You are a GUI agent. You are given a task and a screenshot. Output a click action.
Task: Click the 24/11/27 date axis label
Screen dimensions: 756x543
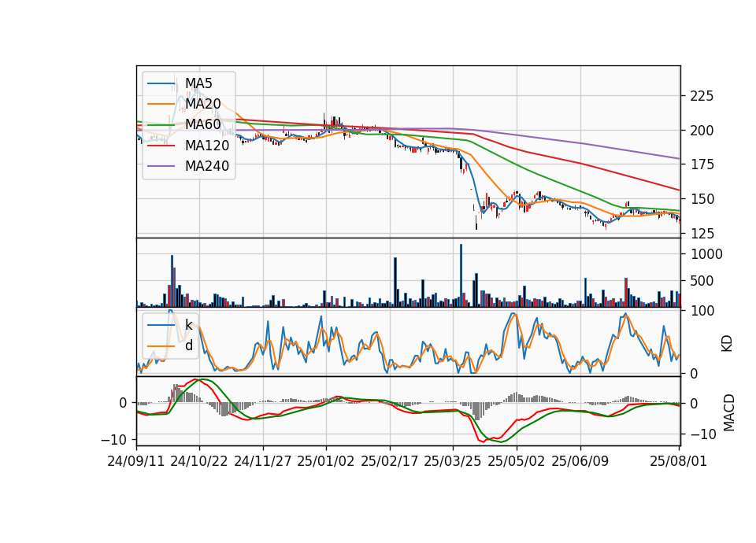click(263, 461)
